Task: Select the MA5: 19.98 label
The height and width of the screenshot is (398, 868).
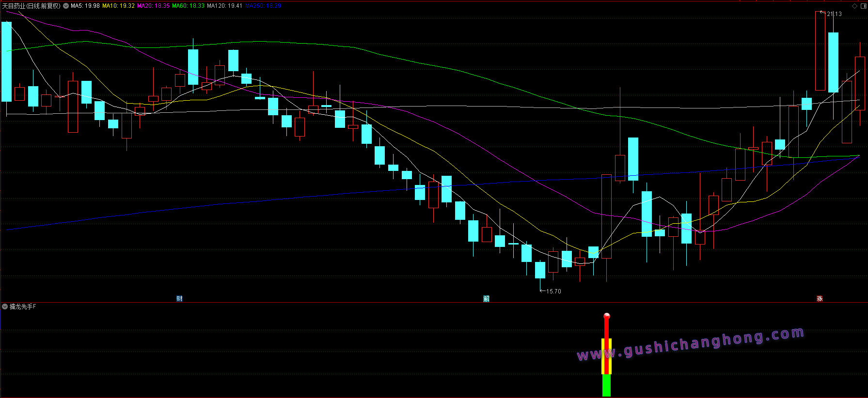Action: [x=85, y=6]
